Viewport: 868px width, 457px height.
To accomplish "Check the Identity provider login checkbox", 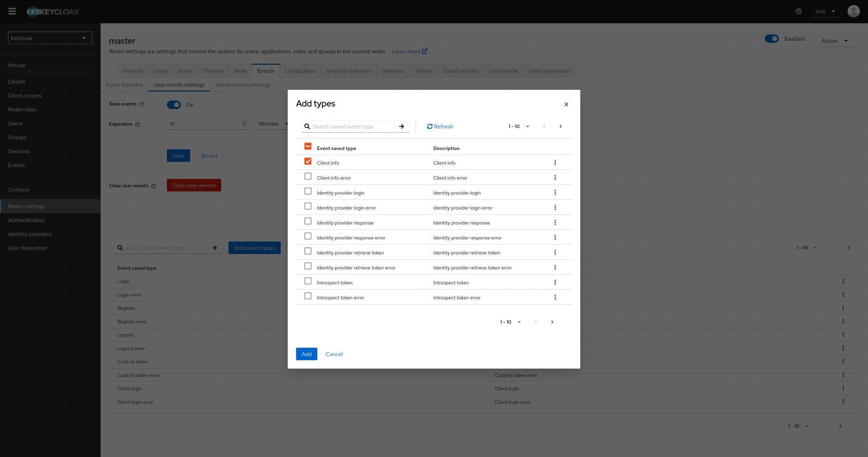I will pos(308,191).
